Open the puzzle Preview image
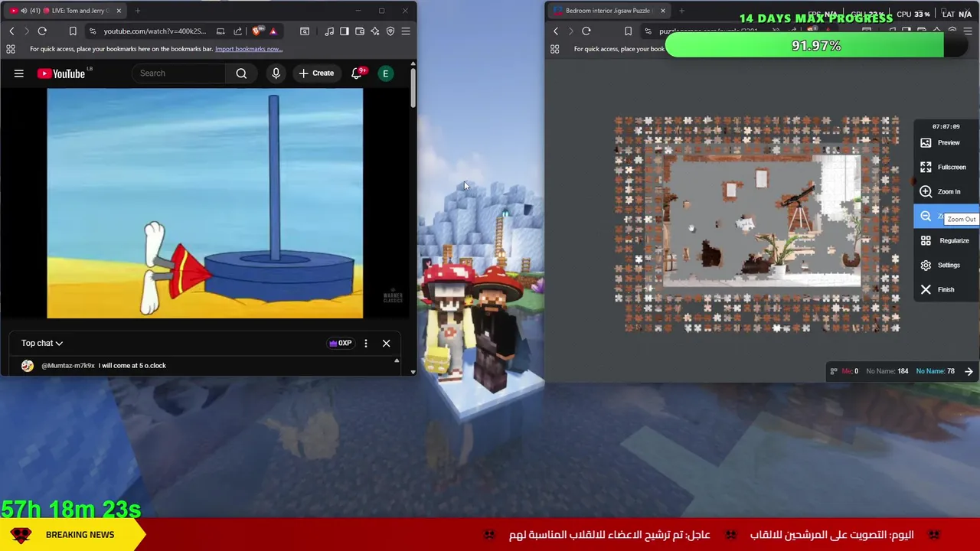The image size is (980, 551). 946,142
